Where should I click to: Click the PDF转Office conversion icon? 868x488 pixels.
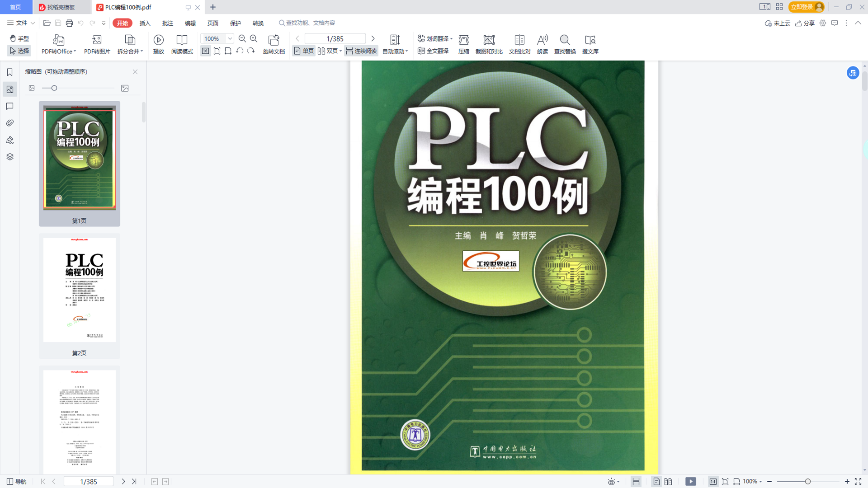(59, 40)
